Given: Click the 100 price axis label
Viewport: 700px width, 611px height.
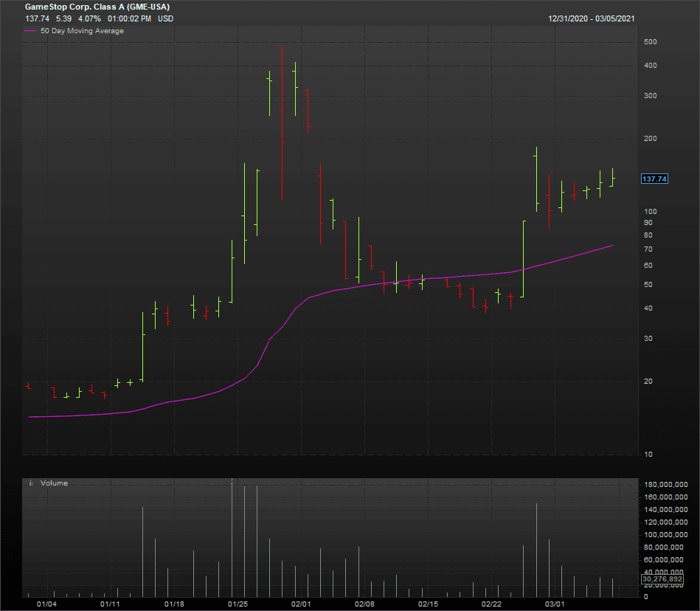Looking at the screenshot, I should [x=650, y=212].
